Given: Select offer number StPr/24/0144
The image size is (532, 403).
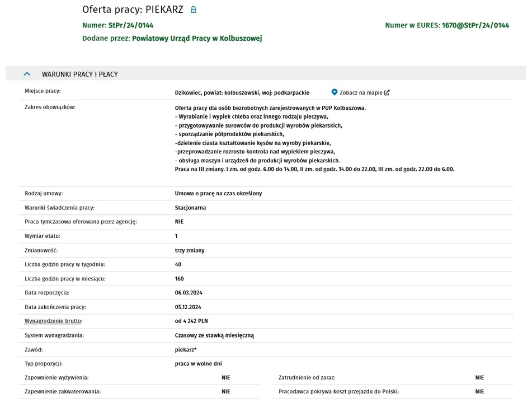Looking at the screenshot, I should click(x=131, y=25).
